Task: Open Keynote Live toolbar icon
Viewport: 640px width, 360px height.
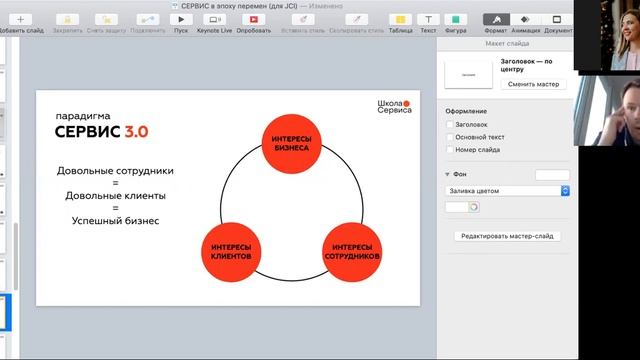Action: 214,19
